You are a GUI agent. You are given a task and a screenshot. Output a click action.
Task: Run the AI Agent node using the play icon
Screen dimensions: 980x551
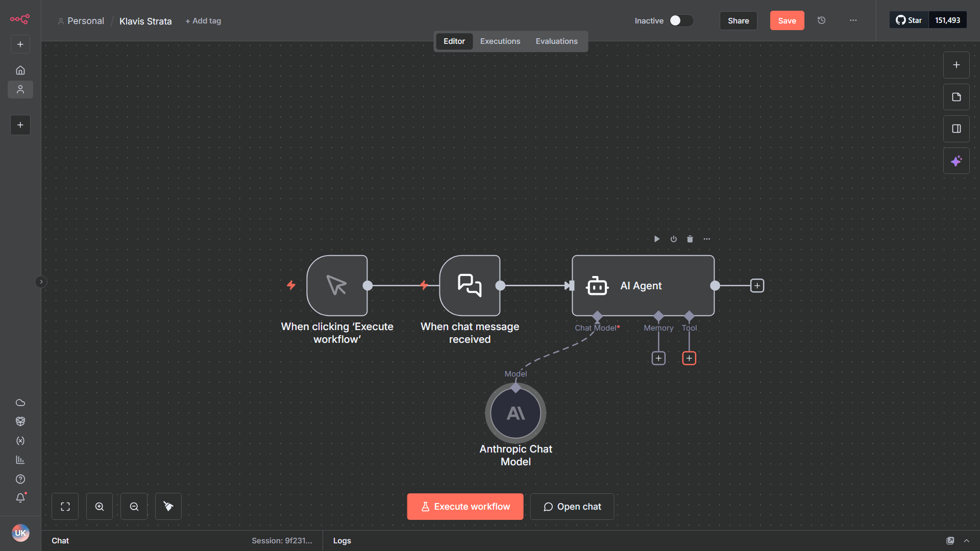coord(657,239)
